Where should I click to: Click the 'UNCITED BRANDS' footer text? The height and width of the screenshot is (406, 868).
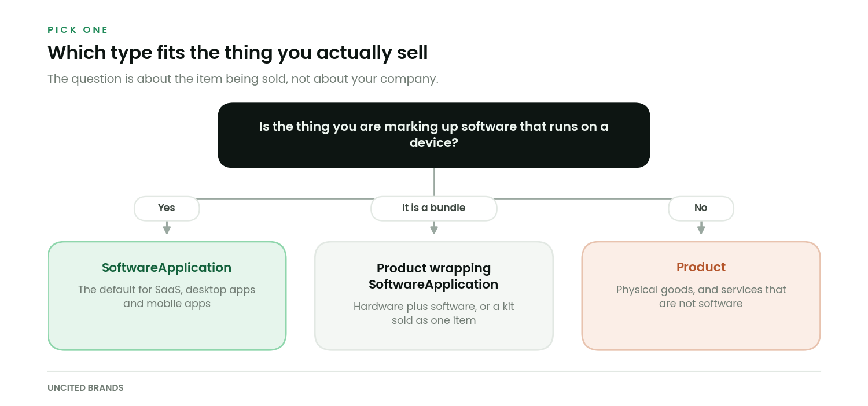click(x=86, y=388)
